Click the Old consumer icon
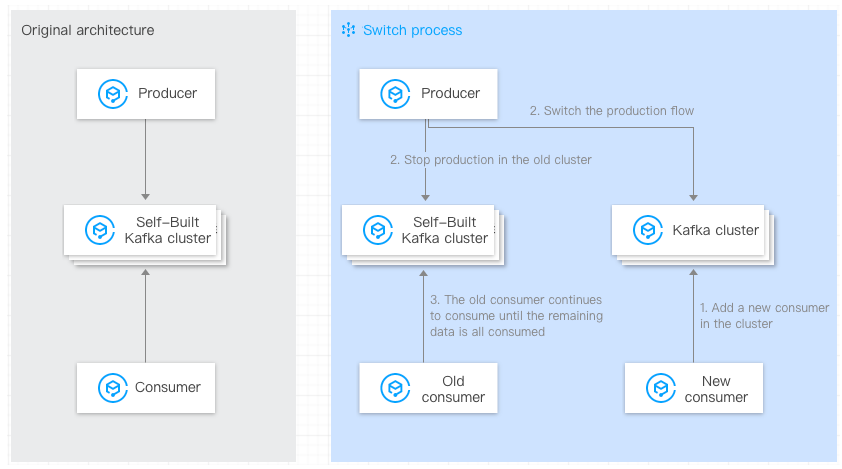 (395, 389)
